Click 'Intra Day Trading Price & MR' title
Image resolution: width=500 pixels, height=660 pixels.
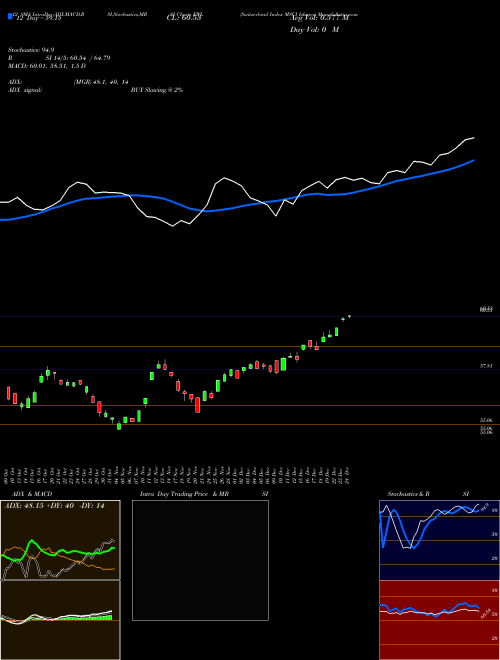pos(184,494)
